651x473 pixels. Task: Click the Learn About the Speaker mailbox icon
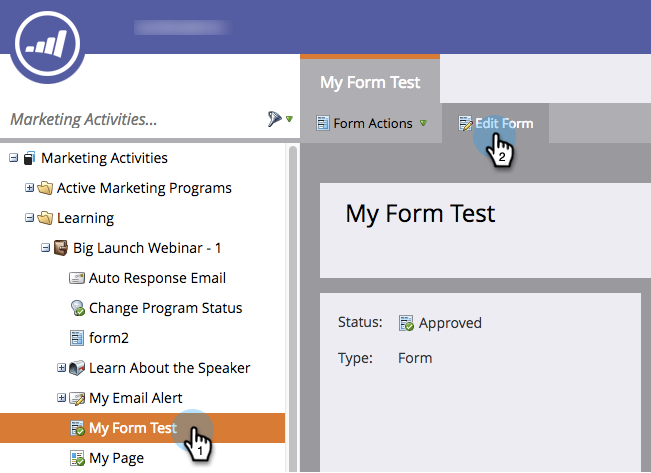pyautogui.click(x=77, y=368)
